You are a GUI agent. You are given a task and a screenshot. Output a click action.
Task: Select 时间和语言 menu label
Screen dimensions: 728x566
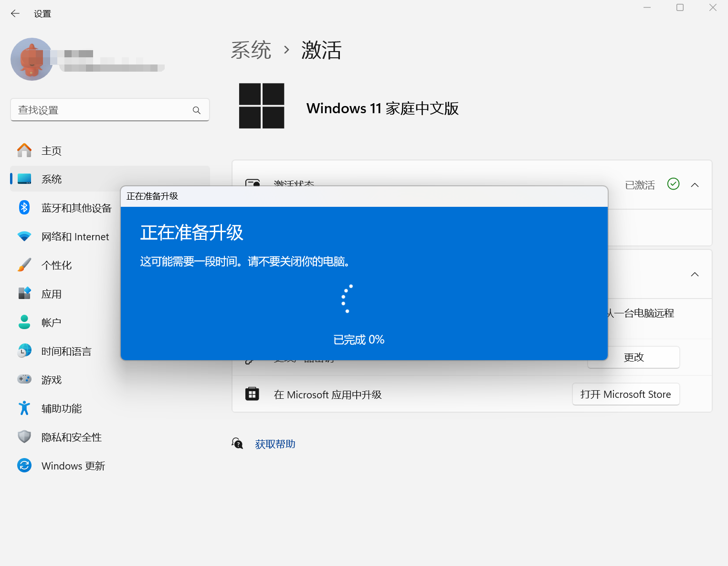coord(66,352)
